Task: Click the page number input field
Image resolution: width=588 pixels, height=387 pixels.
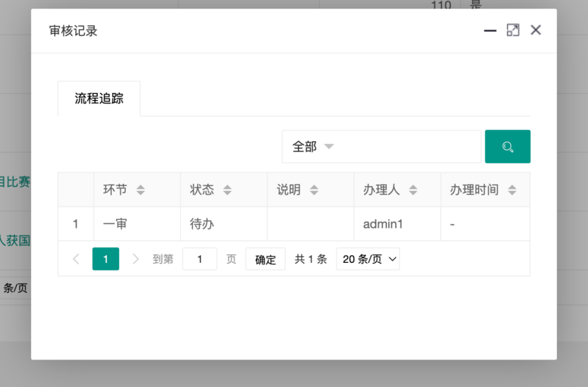Action: (199, 259)
